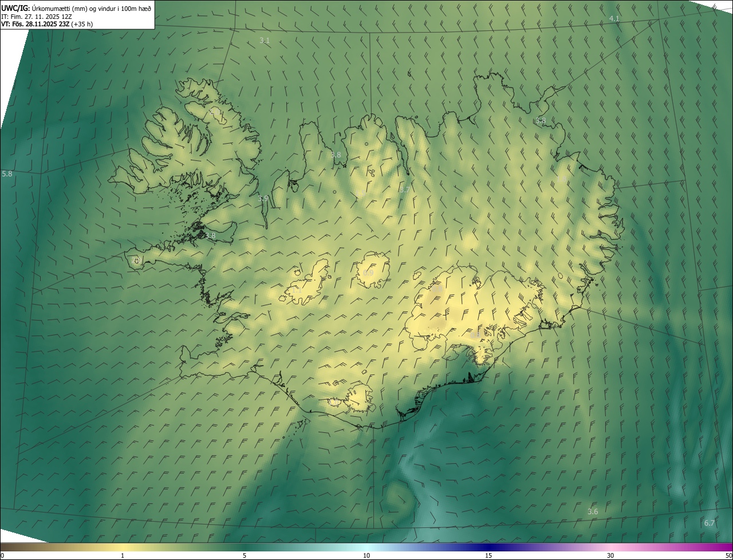The height and width of the screenshot is (560, 733).
Task: Click the 6.7 value label in the bottom-right corner
Action: (709, 523)
